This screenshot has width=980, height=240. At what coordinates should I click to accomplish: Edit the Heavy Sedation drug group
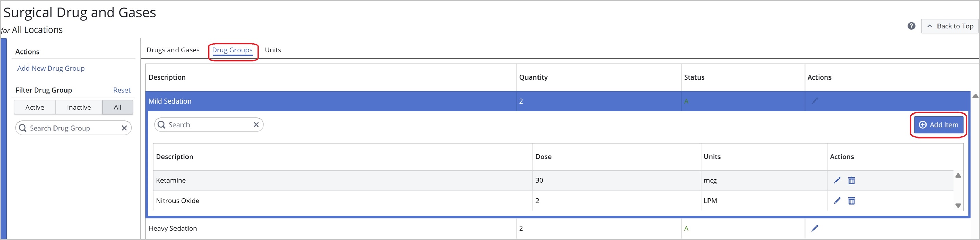click(814, 228)
